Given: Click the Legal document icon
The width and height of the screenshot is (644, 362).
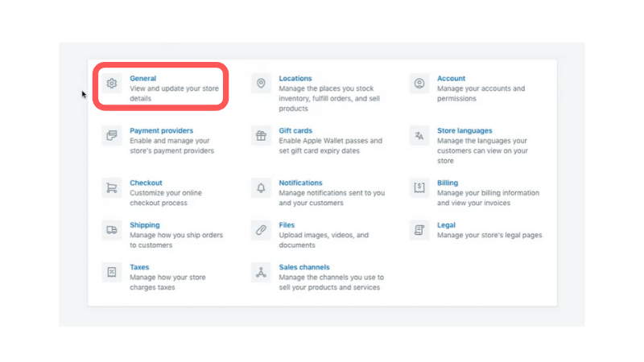Looking at the screenshot, I should pyautogui.click(x=419, y=230).
